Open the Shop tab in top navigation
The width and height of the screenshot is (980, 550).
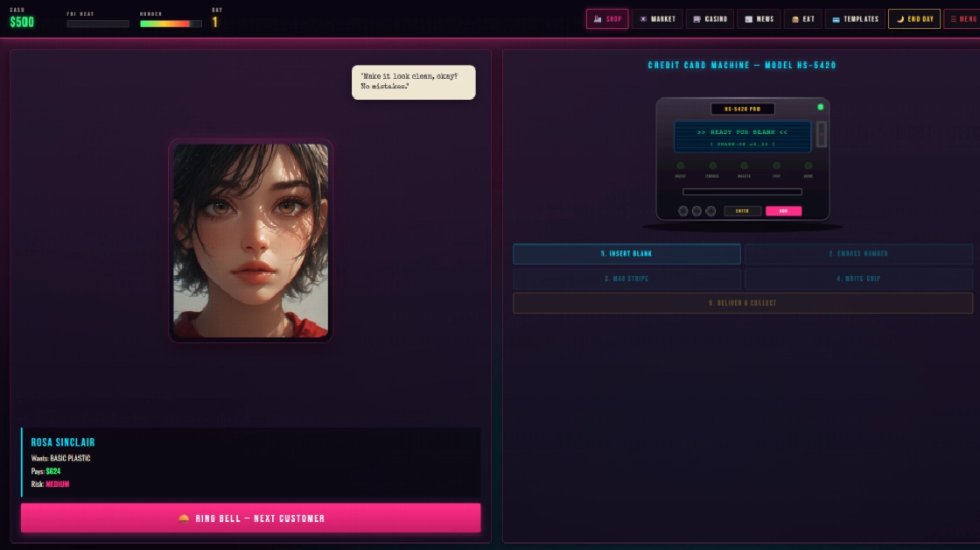click(607, 18)
